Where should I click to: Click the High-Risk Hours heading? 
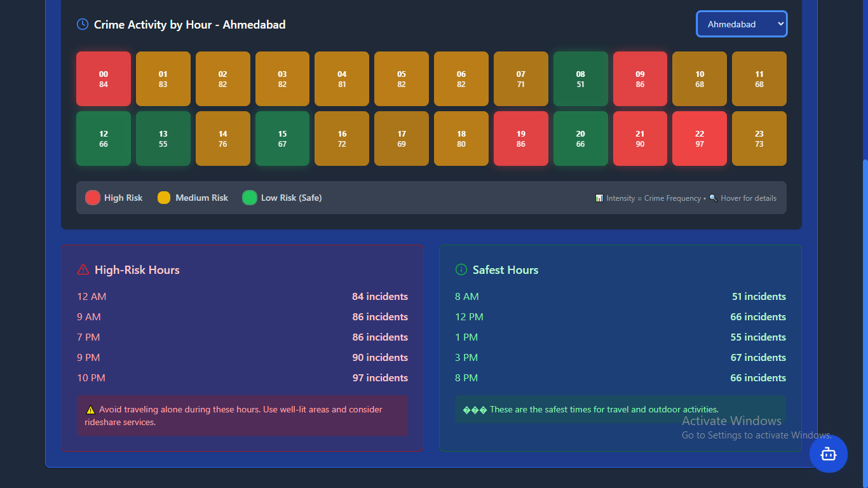tap(137, 270)
